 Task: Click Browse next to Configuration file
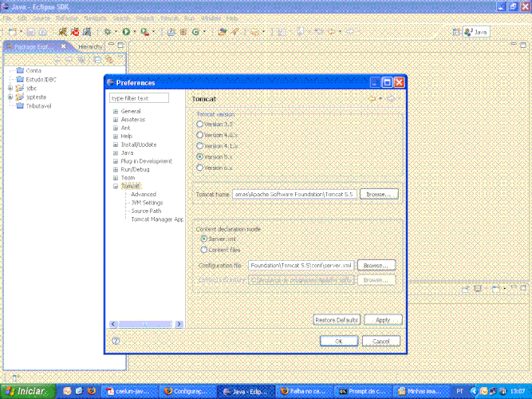(376, 265)
